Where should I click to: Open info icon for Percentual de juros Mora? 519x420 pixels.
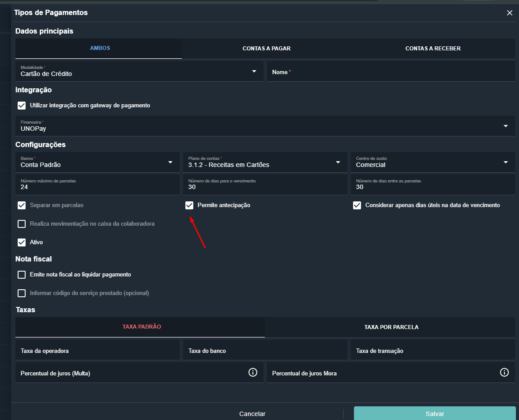[x=504, y=372]
